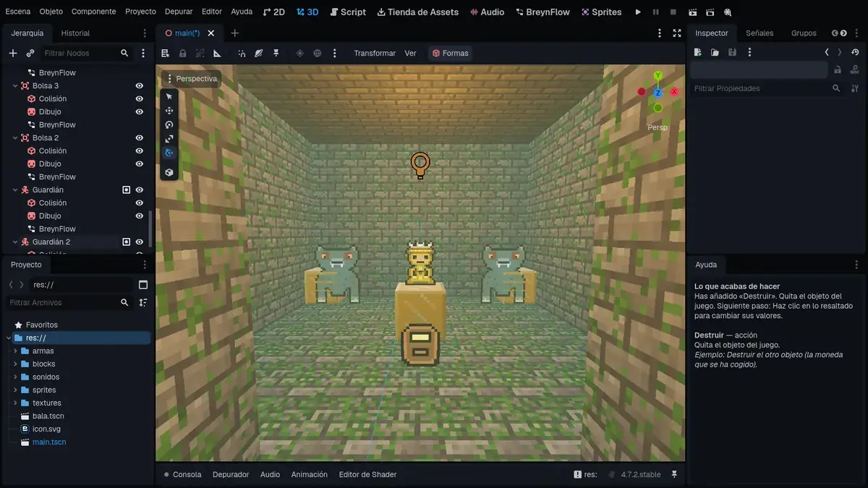Screen dimensions: 868x488
Task: Activate the Move tool in viewport toolbar
Action: coord(169,111)
